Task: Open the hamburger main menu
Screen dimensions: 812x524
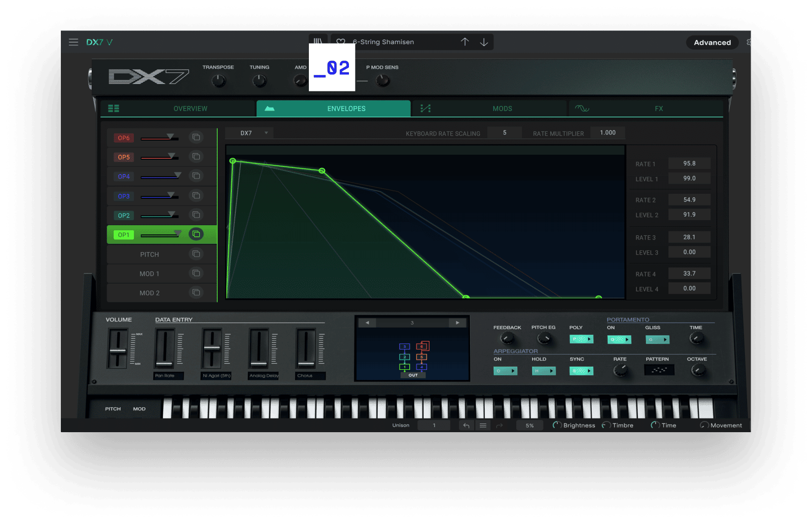Action: click(x=74, y=42)
